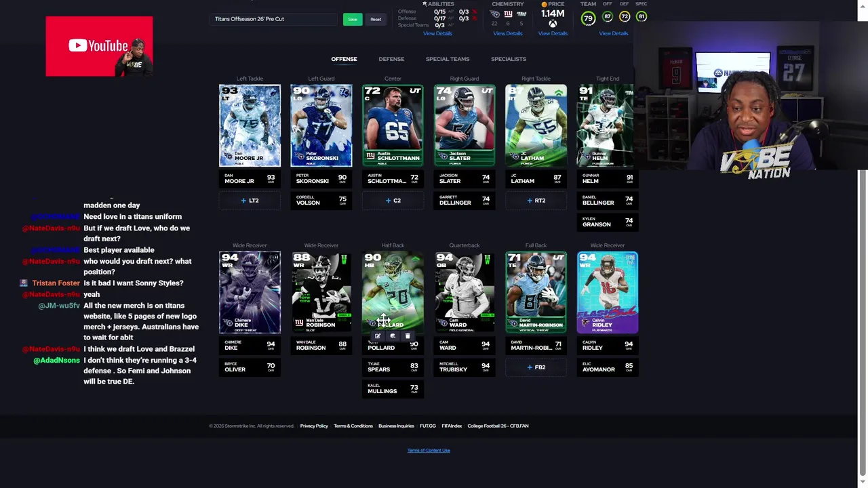The image size is (868, 488).
Task: Click the Cordell Volson 75 backup row
Action: pyautogui.click(x=321, y=200)
